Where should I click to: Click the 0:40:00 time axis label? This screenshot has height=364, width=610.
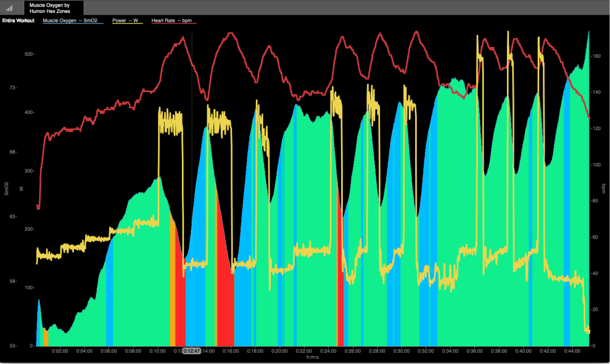pyautogui.click(x=523, y=351)
